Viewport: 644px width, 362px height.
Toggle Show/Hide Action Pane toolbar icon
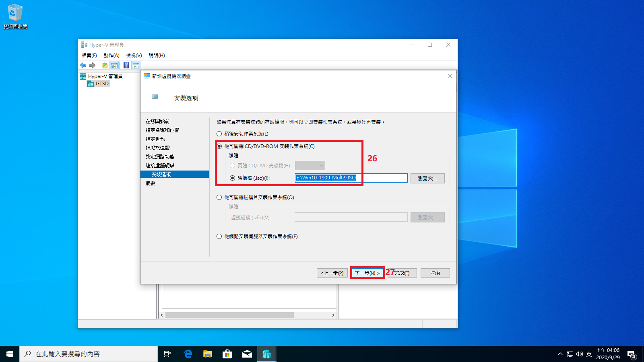[136, 65]
